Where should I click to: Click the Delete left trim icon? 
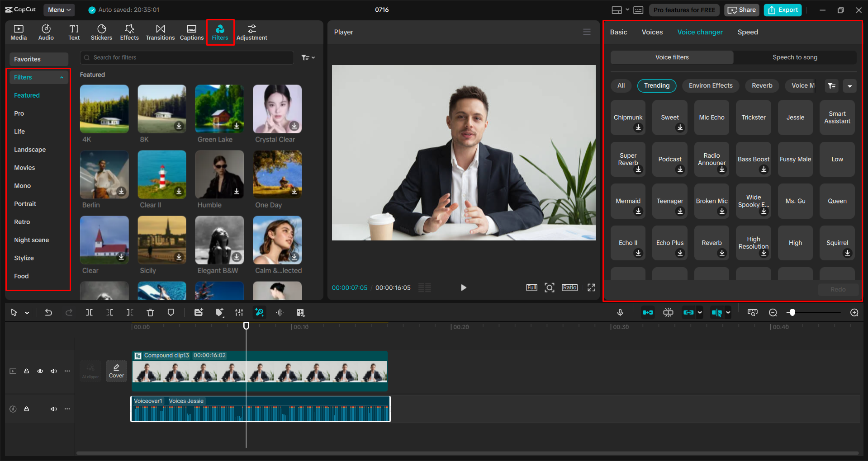[x=109, y=312]
